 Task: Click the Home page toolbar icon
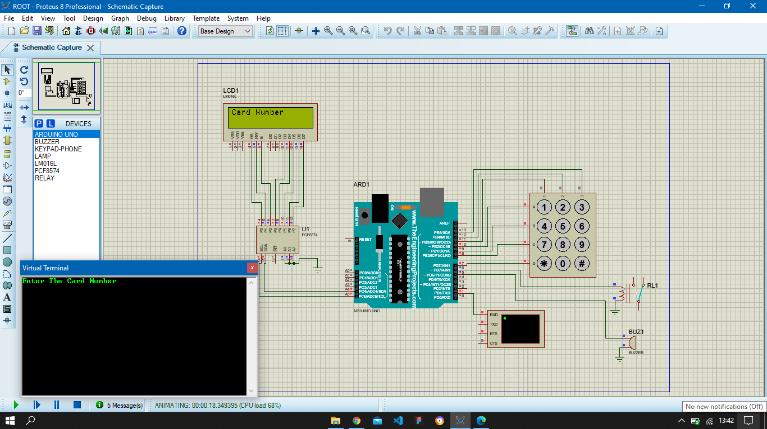coord(64,31)
